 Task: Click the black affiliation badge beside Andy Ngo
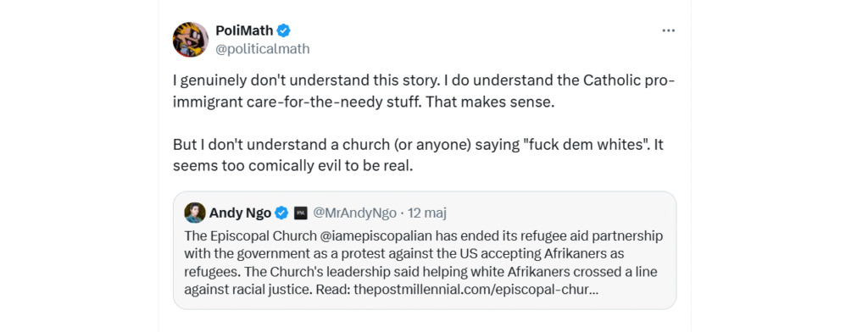point(301,213)
